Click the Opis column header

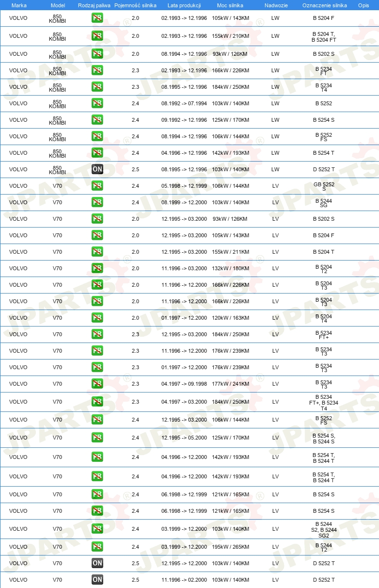363,5
